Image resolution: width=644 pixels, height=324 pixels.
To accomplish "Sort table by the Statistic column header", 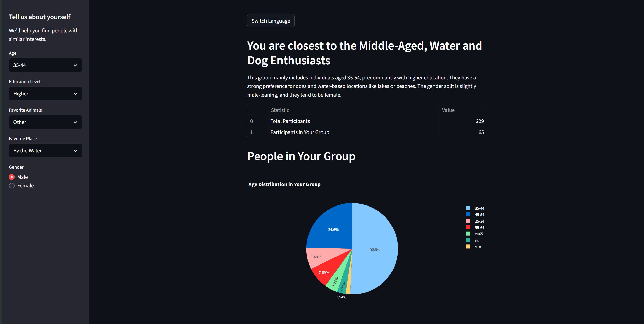I will (280, 110).
